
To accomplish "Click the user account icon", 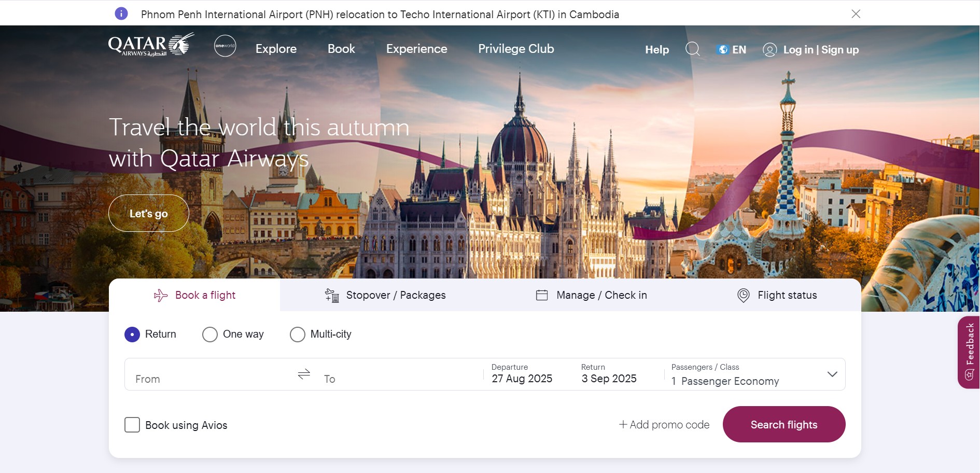I will point(769,49).
